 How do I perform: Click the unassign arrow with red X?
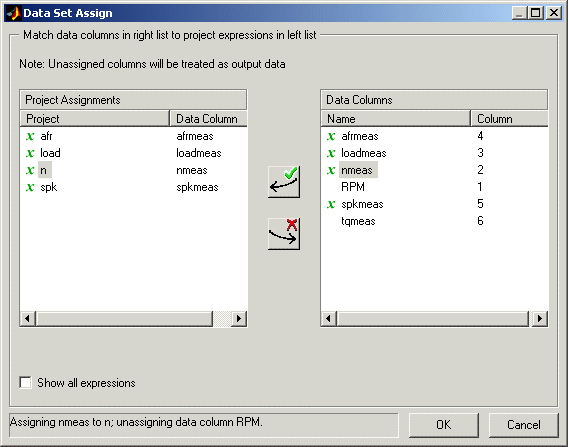[284, 234]
